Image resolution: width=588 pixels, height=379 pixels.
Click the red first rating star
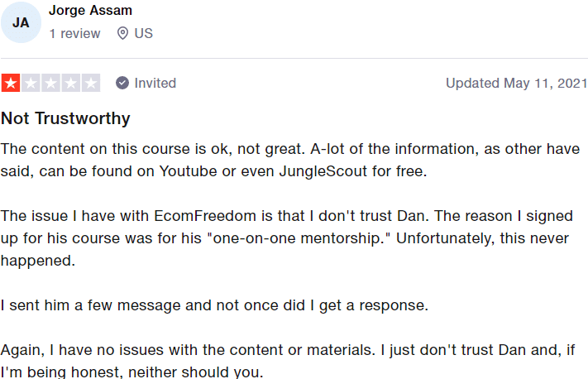[11, 83]
